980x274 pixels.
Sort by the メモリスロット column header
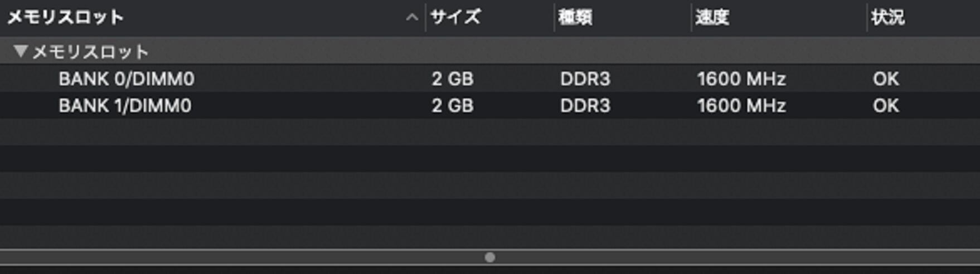tap(65, 17)
